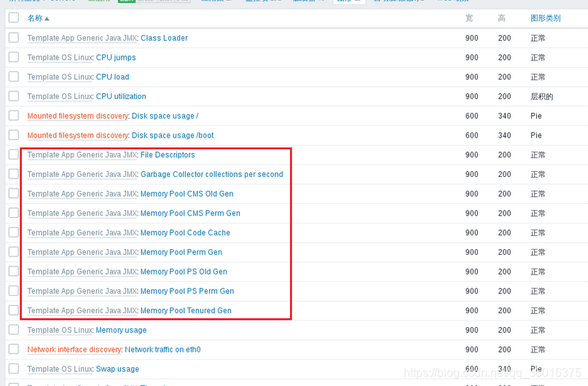Image resolution: width=588 pixels, height=386 pixels.
Task: Open the Memory Pool Perm Gen graph
Action: (x=181, y=252)
